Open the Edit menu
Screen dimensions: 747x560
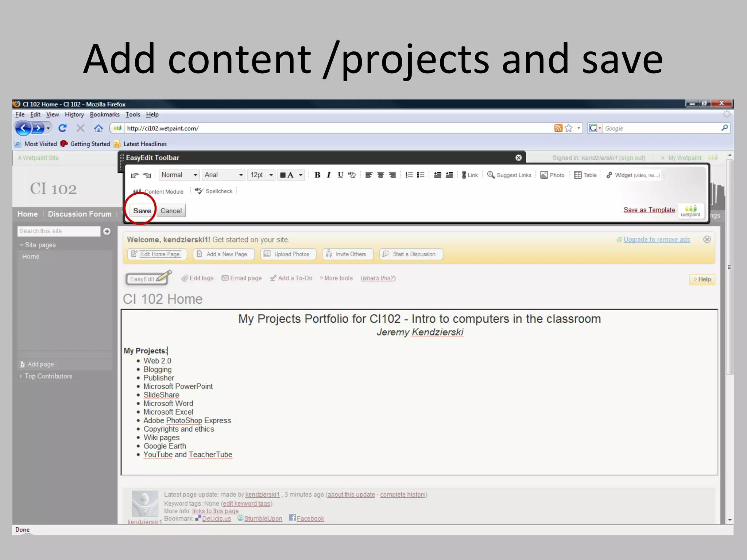tap(35, 114)
